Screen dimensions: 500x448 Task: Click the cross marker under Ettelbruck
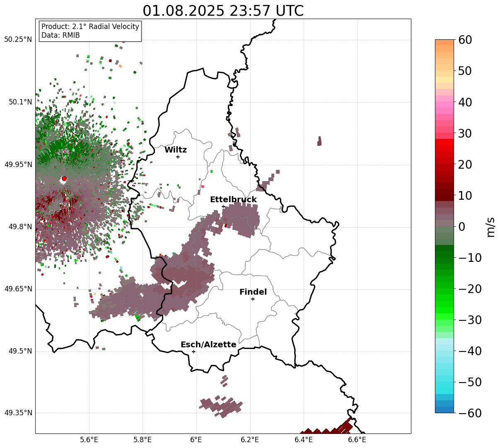(223, 206)
